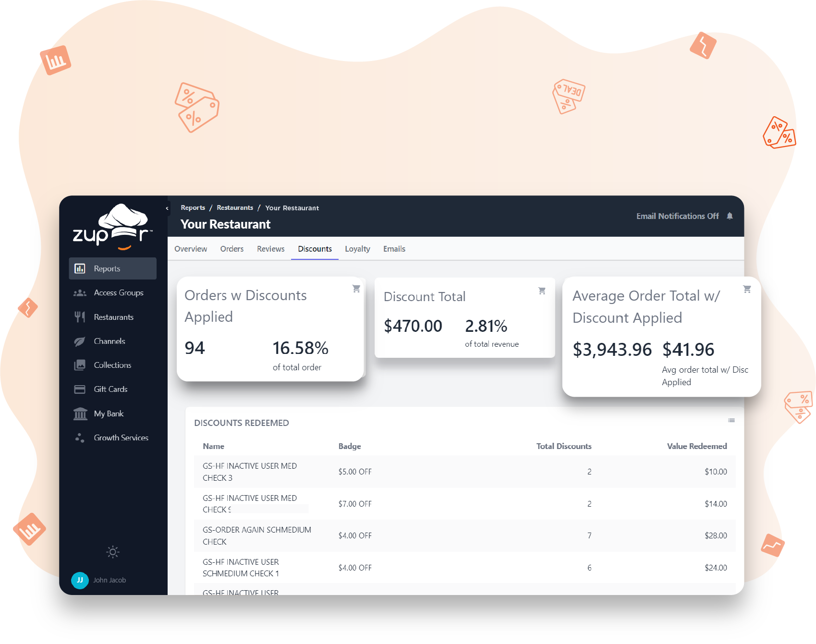
Task: Click the Restaurants breadcrumb link
Action: [235, 208]
